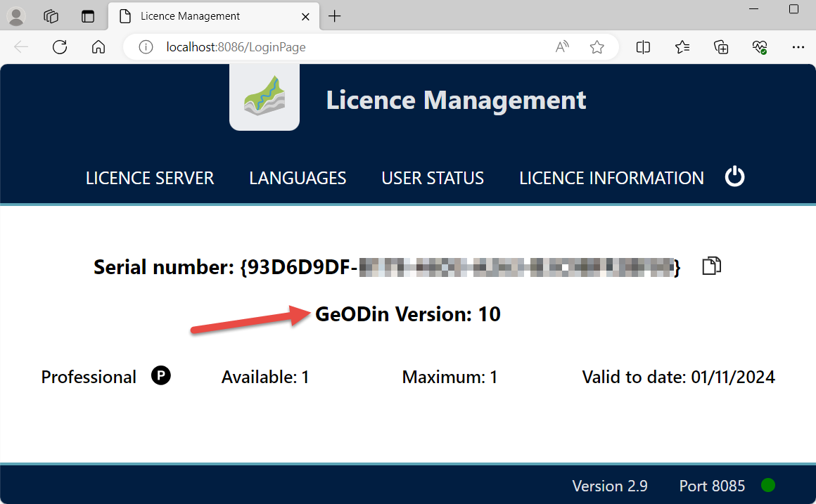Open the split screen view
816x504 pixels.
point(643,47)
